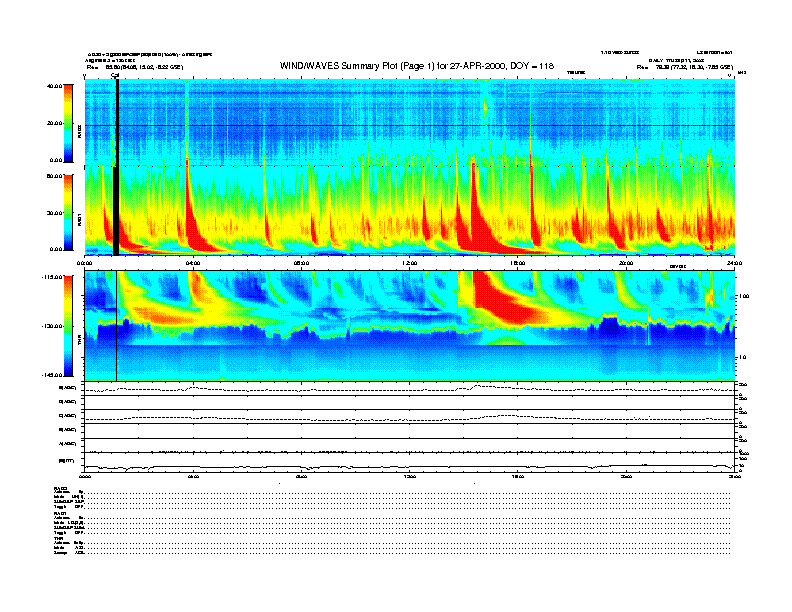Image resolution: width=792 pixels, height=612 pixels.
Task: Click the 10 label on TNR right axis
Action: pyautogui.click(x=744, y=357)
